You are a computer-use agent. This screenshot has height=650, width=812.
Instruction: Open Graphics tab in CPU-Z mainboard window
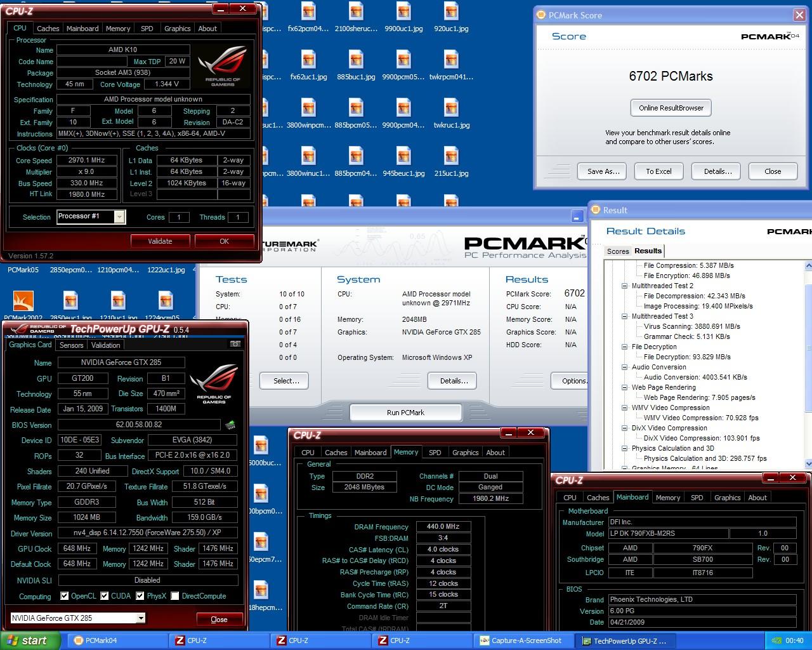(x=727, y=498)
